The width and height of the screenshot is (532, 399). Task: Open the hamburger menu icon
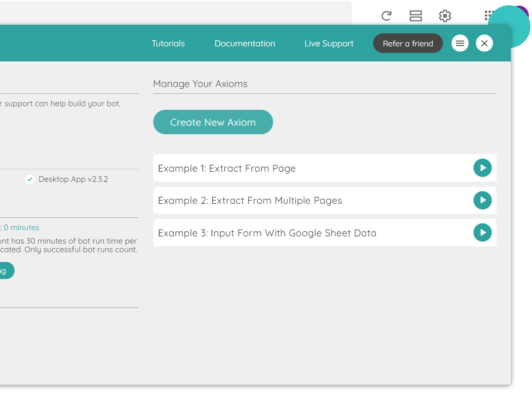click(x=460, y=43)
